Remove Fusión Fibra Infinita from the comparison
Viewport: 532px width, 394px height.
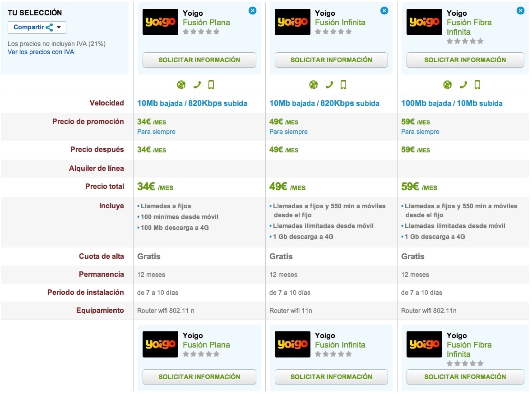pyautogui.click(x=520, y=10)
